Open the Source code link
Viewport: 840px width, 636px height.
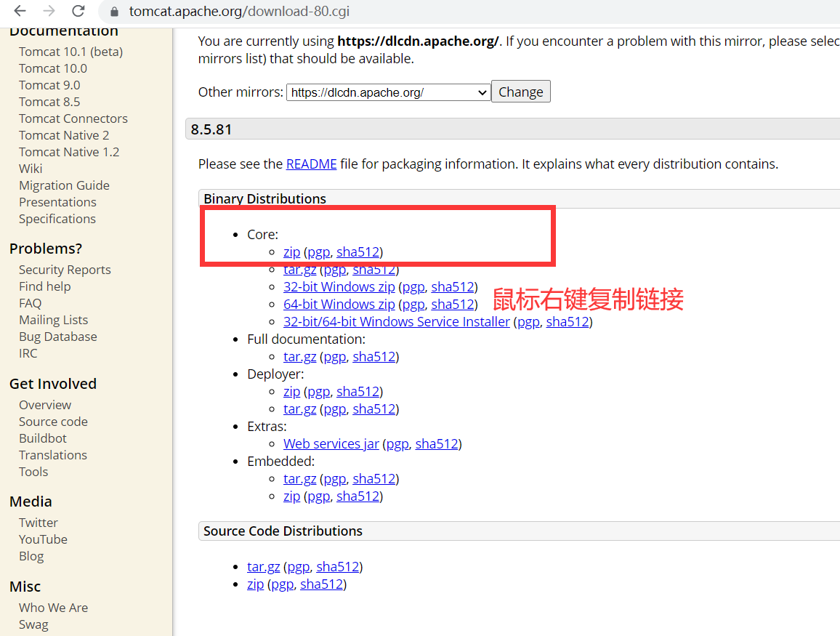(54, 422)
